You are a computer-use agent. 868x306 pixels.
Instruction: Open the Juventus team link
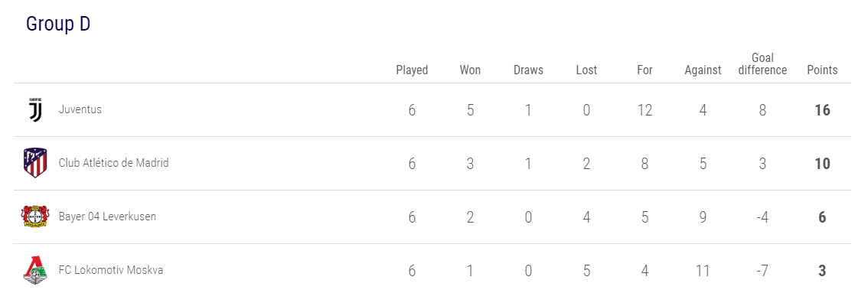pyautogui.click(x=80, y=109)
